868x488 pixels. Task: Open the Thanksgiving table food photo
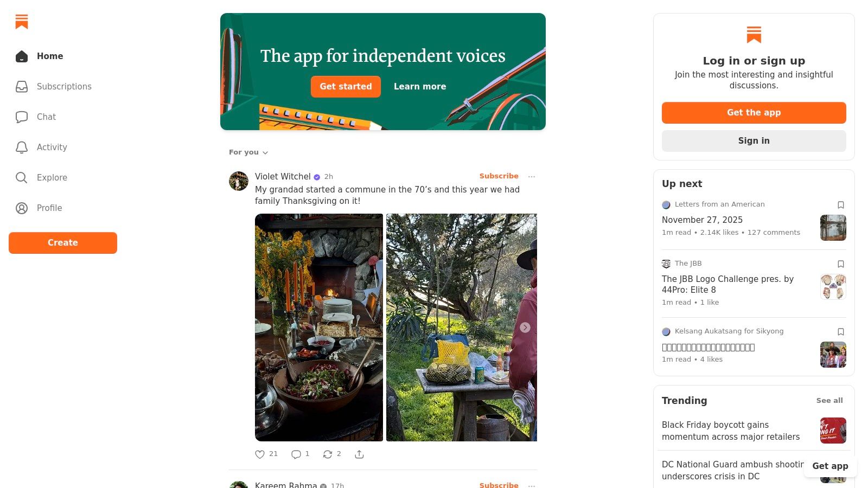click(x=319, y=328)
